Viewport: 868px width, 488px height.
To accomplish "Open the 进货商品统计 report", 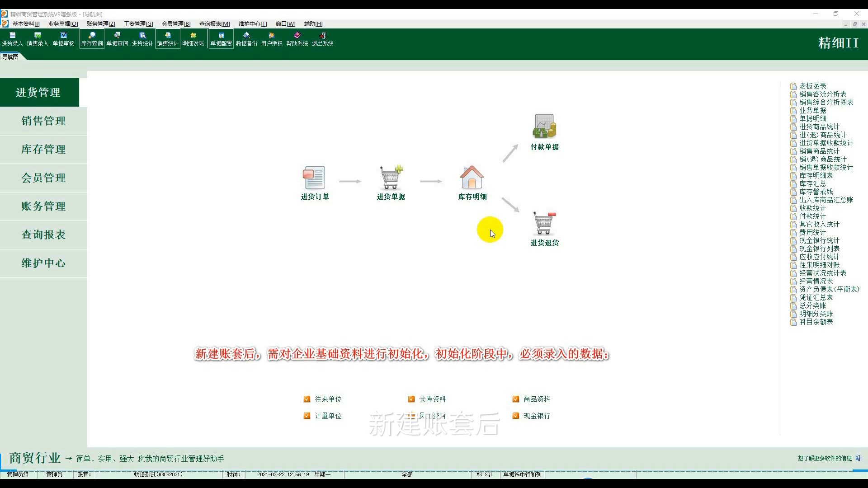I will coord(815,127).
